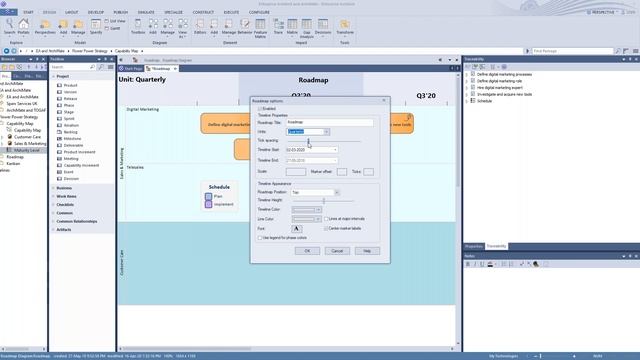Open the Feature Matrix icon
This screenshot has height=360, width=640.
260,29
